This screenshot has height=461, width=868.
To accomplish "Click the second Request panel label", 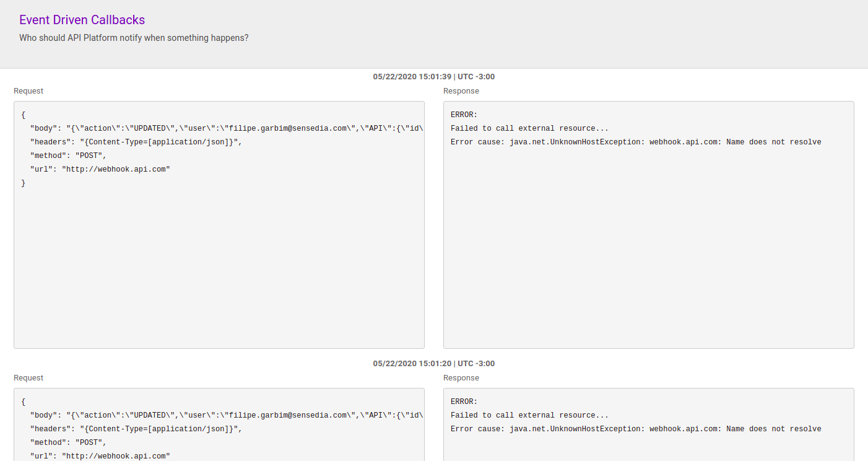I will click(x=28, y=377).
